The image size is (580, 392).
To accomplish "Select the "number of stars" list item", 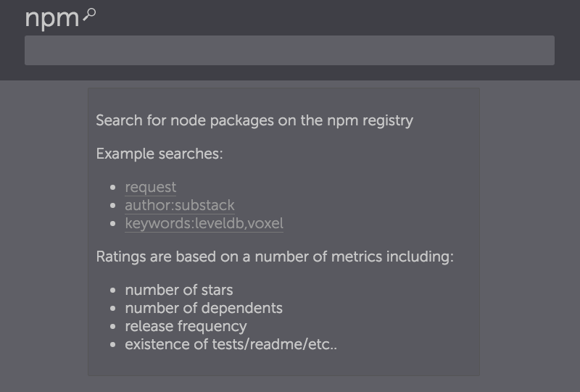I will [179, 291].
